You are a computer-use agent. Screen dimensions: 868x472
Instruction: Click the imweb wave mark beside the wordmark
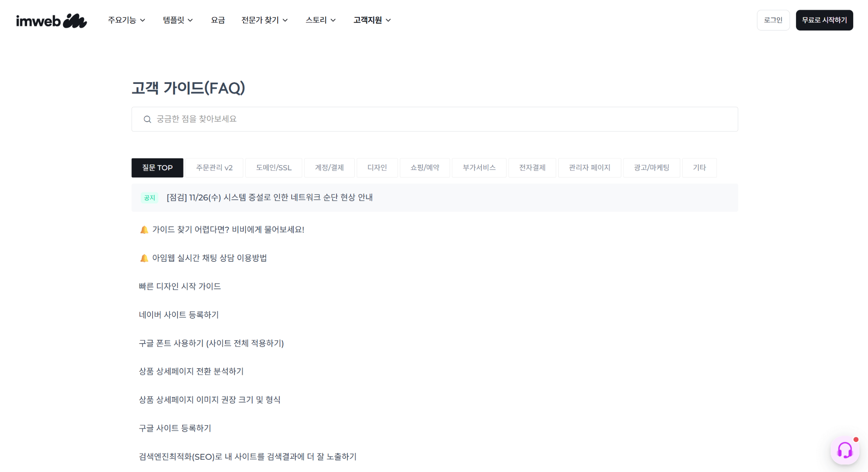75,19
